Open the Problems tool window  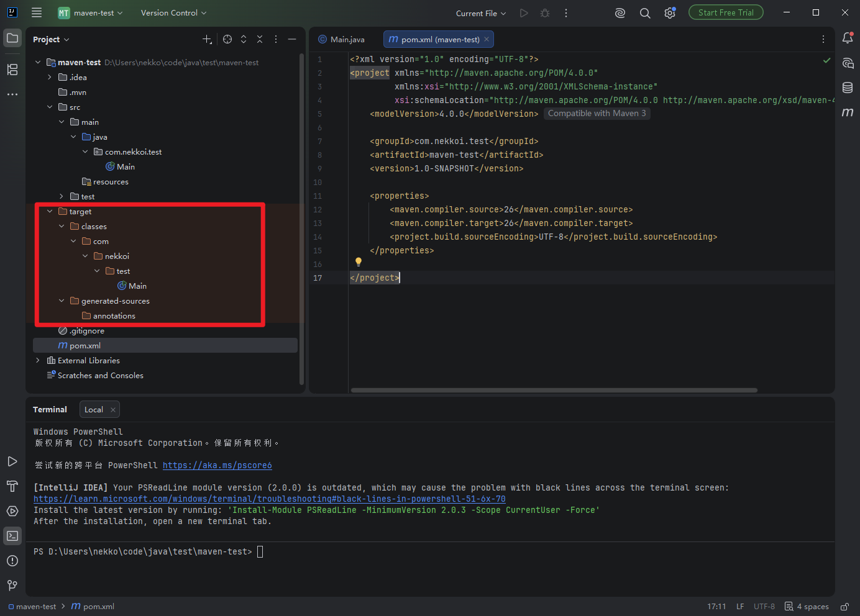click(x=12, y=561)
